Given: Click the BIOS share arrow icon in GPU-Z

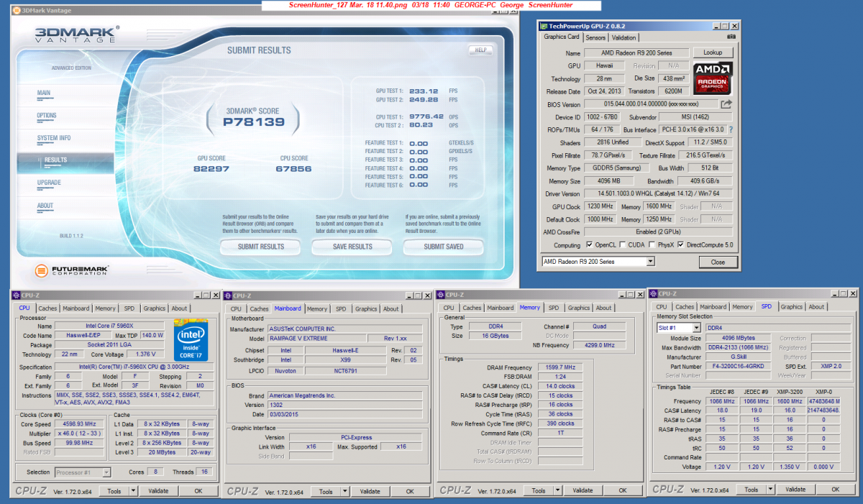Looking at the screenshot, I should pos(726,104).
